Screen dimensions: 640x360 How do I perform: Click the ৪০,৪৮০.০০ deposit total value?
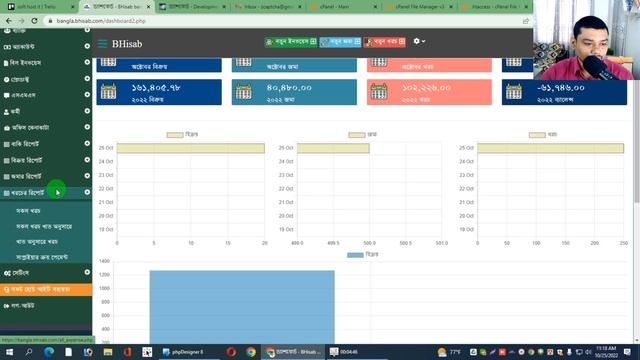[289, 88]
